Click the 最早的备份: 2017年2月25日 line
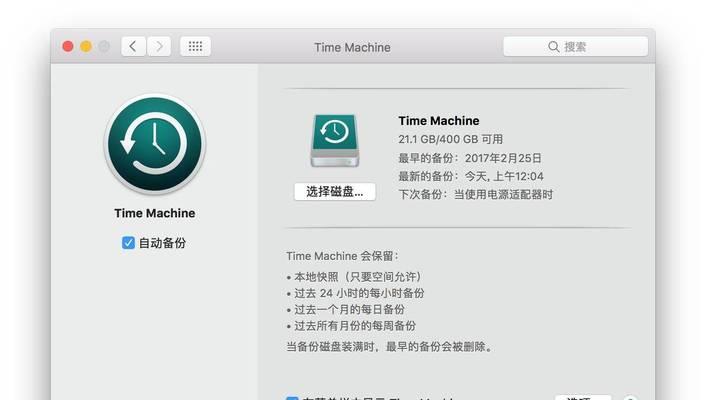This screenshot has width=706, height=400. tap(470, 158)
